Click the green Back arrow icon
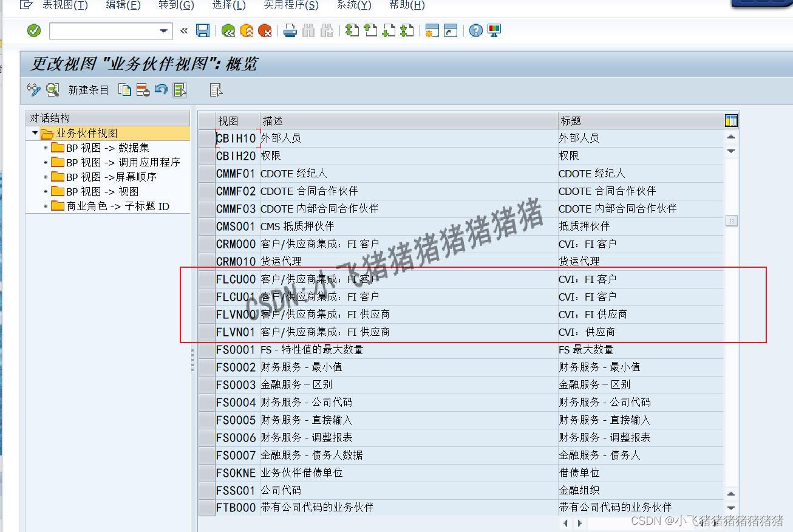793x532 pixels. click(x=228, y=30)
